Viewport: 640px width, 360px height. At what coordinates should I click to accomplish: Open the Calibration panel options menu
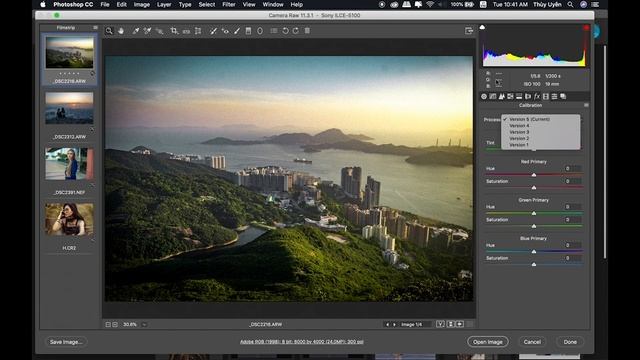[x=586, y=105]
